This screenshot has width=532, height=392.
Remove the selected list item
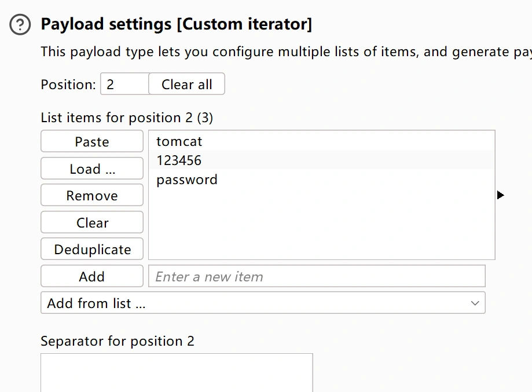tap(92, 196)
